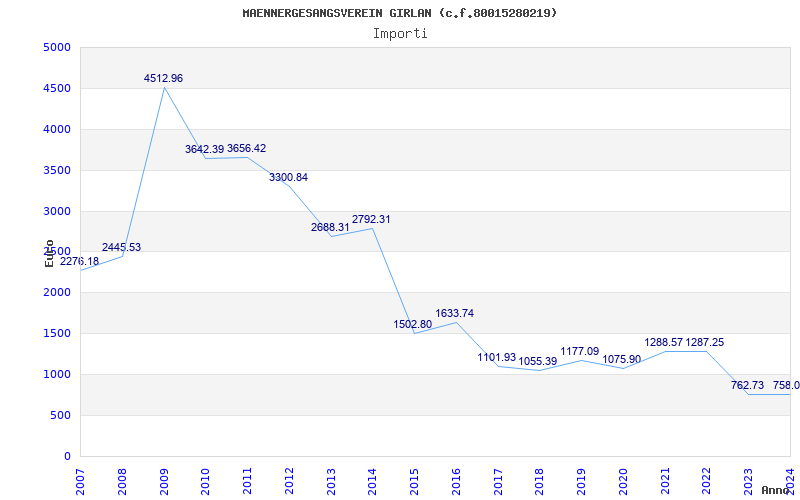800x500 pixels.
Task: Click the year 2008 axis label
Action: pos(122,481)
